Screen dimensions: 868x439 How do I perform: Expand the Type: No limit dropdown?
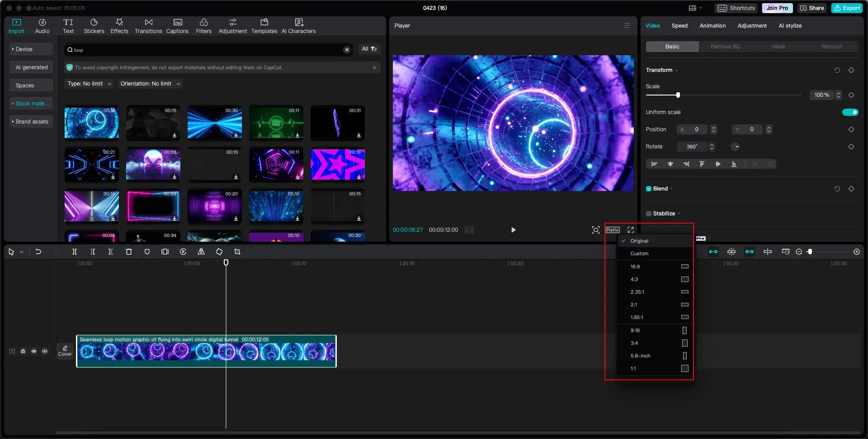pos(90,84)
